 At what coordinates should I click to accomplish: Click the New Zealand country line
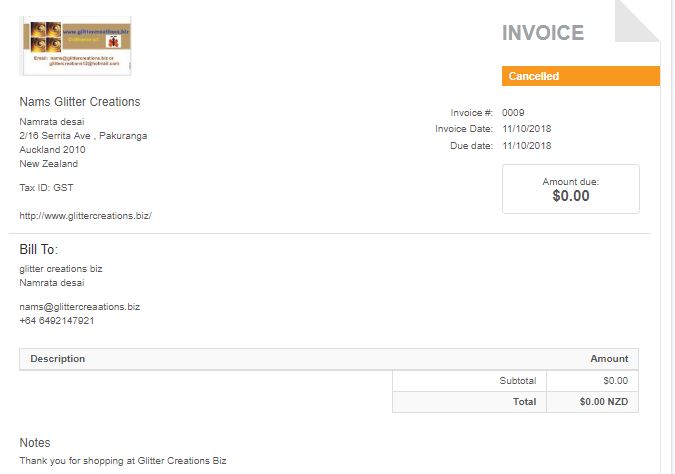coord(49,164)
